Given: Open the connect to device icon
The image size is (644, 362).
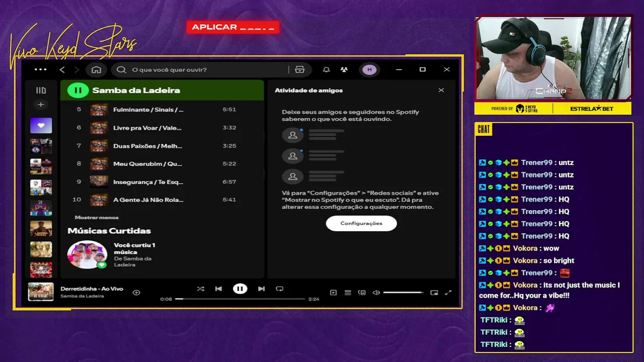Looking at the screenshot, I should point(362,293).
